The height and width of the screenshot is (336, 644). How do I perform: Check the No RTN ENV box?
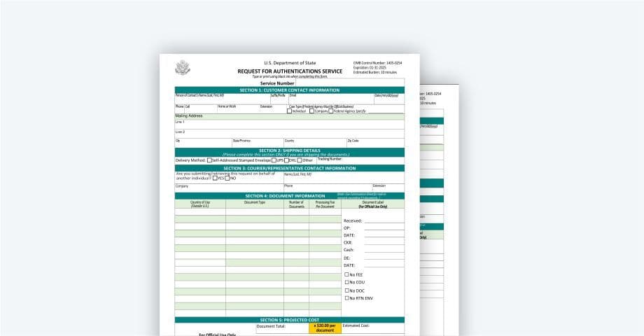coord(346,298)
